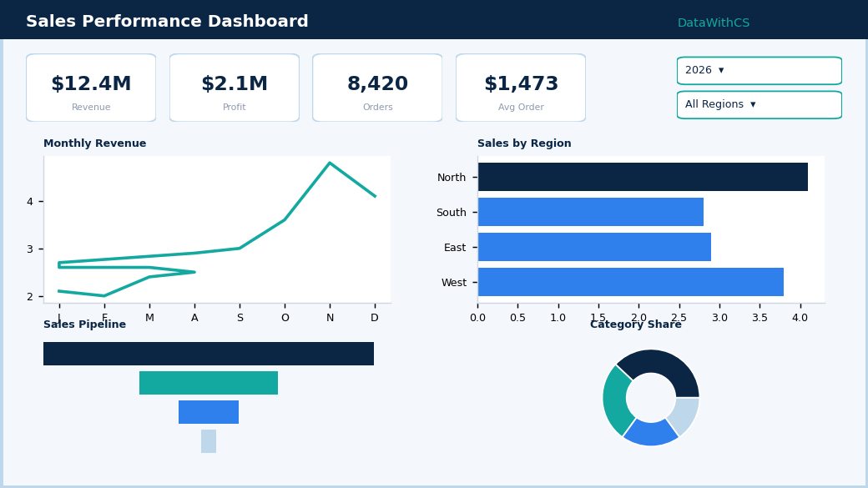
Task: Click the Sales Pipeline heading
Action: pyautogui.click(x=84, y=324)
